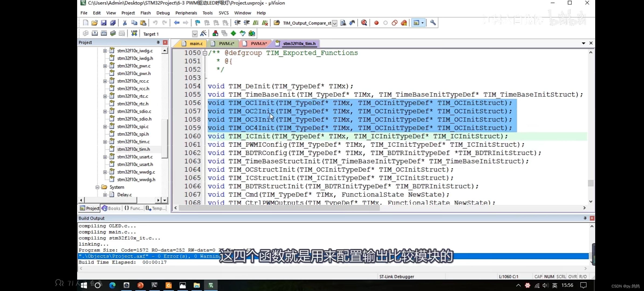Open the Flash menu

[x=145, y=13]
